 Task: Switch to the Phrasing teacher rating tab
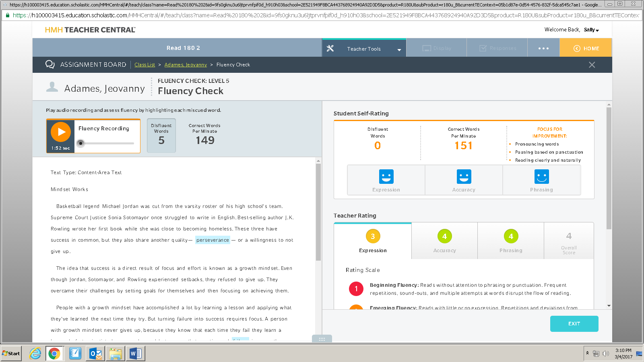(x=510, y=241)
